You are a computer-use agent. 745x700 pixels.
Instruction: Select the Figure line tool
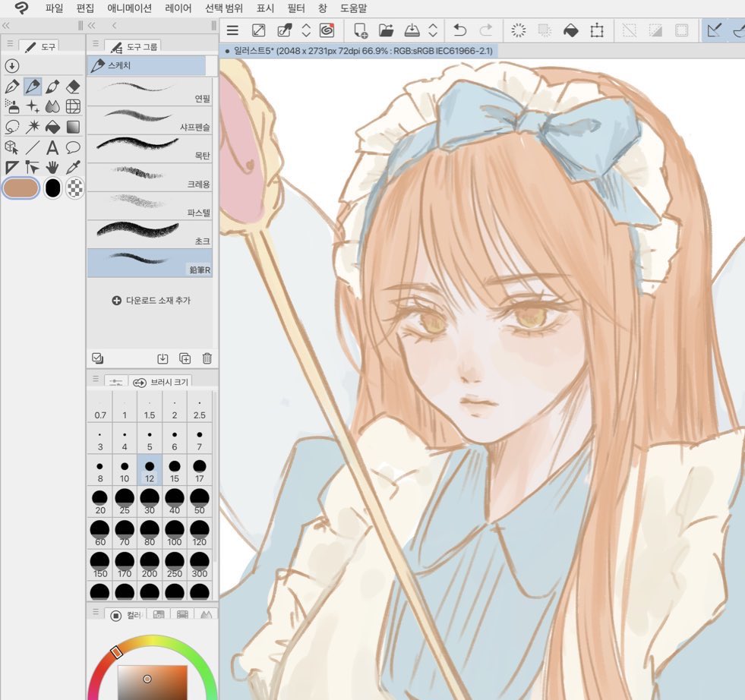[33, 147]
